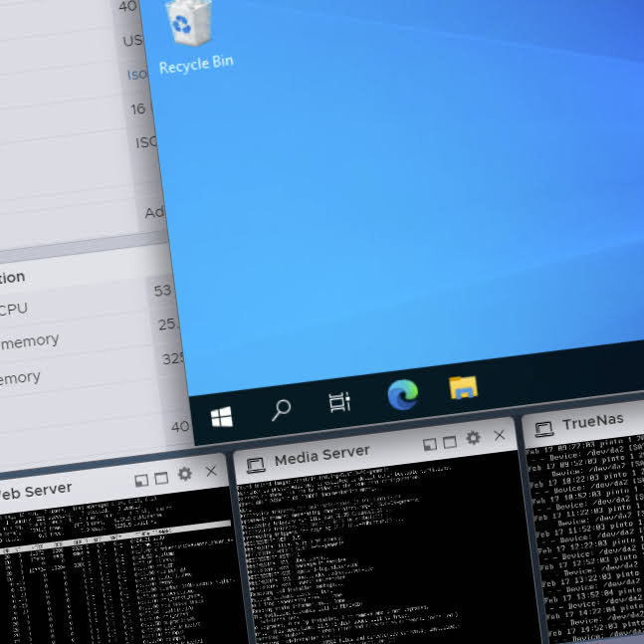Viewport: 644px width, 644px height.
Task: Select the Media Server window title
Action: (x=322, y=456)
